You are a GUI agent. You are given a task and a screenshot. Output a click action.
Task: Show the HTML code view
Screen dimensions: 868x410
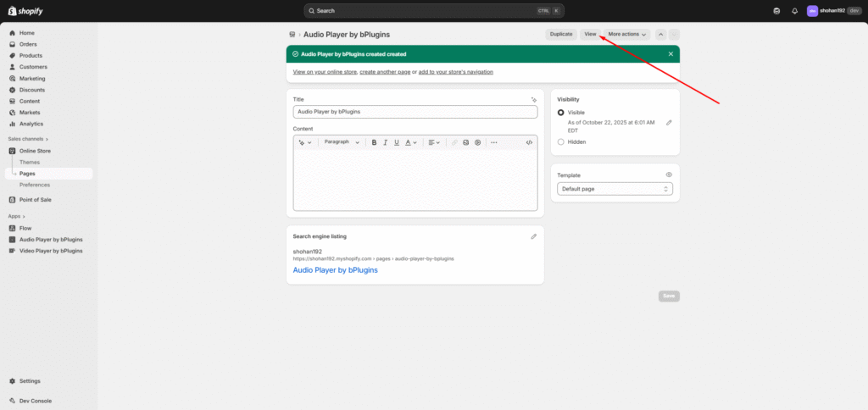[x=529, y=142]
